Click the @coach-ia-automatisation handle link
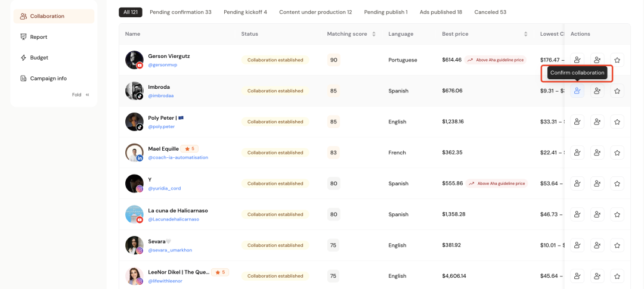 coord(178,157)
